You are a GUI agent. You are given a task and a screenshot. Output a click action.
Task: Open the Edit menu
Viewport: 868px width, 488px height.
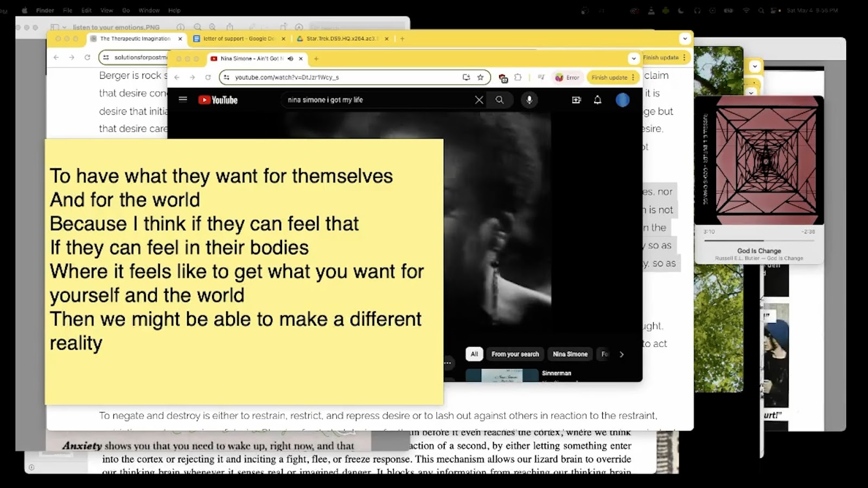click(86, 10)
